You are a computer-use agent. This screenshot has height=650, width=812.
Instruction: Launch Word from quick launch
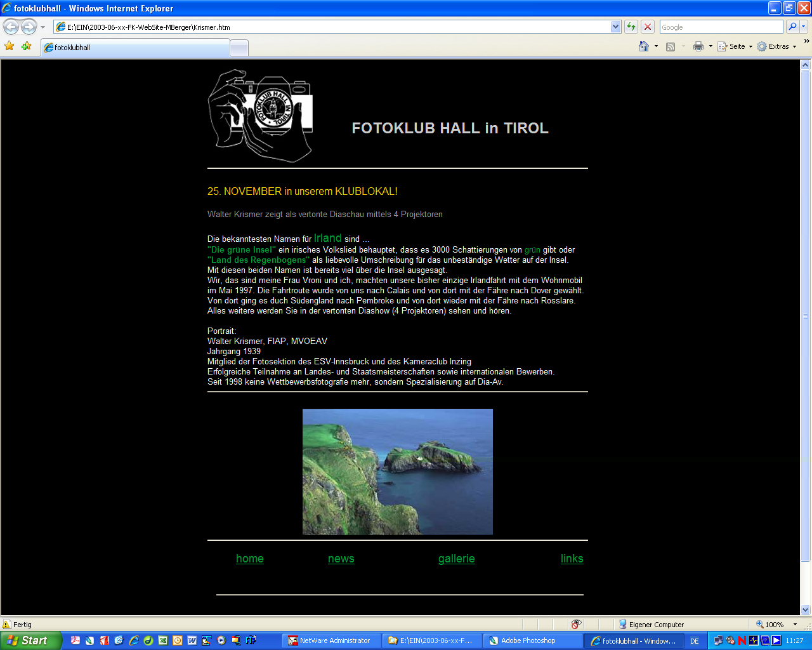192,640
